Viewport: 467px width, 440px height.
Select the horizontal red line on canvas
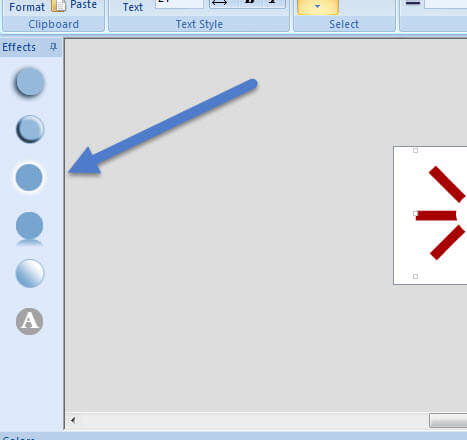point(436,215)
